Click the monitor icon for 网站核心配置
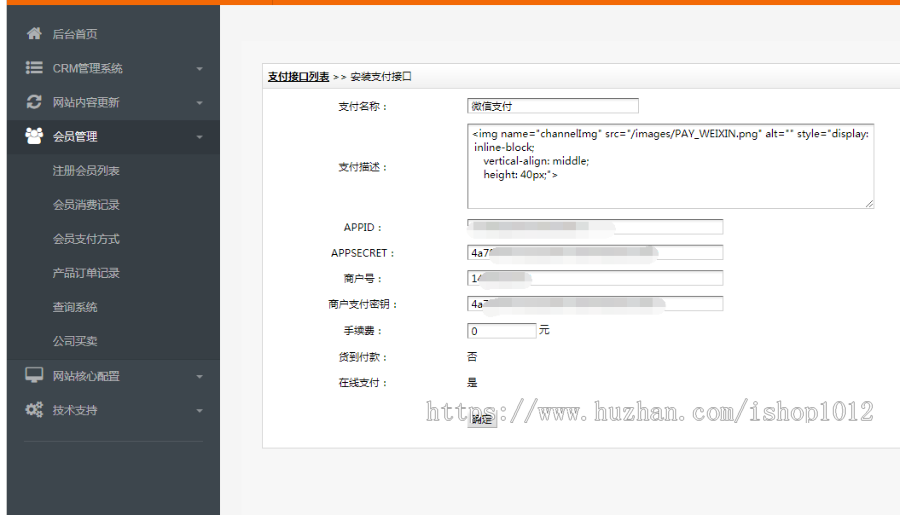900x515 pixels. 34,375
